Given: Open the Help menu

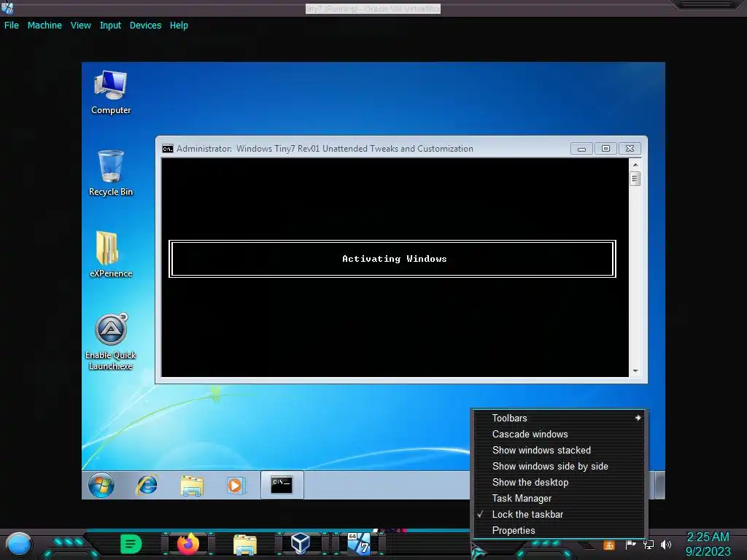Looking at the screenshot, I should click(x=179, y=26).
